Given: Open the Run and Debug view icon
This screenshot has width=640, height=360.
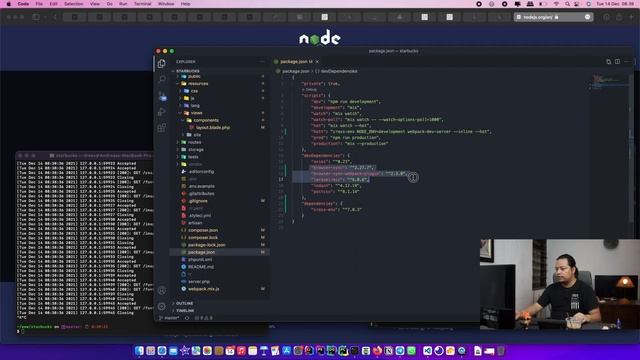Looking at the screenshot, I should (x=162, y=112).
